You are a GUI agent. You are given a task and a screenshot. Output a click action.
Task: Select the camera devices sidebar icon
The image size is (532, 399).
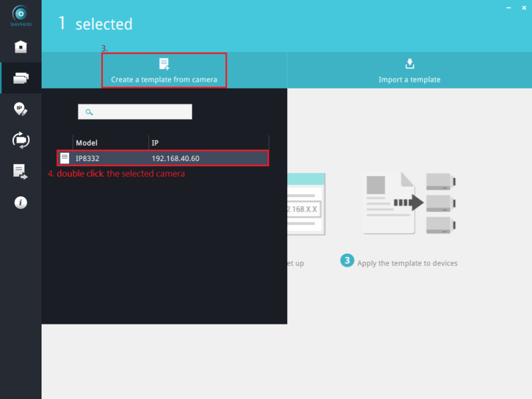[x=20, y=78]
